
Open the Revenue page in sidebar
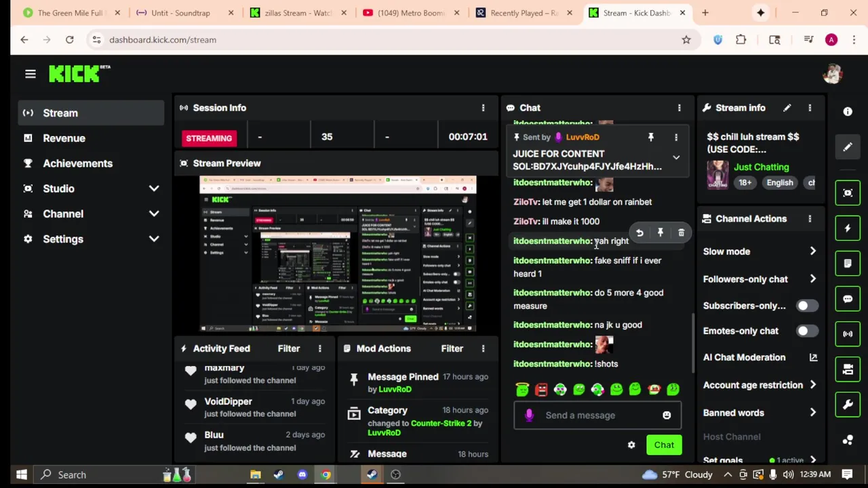[x=91, y=138]
